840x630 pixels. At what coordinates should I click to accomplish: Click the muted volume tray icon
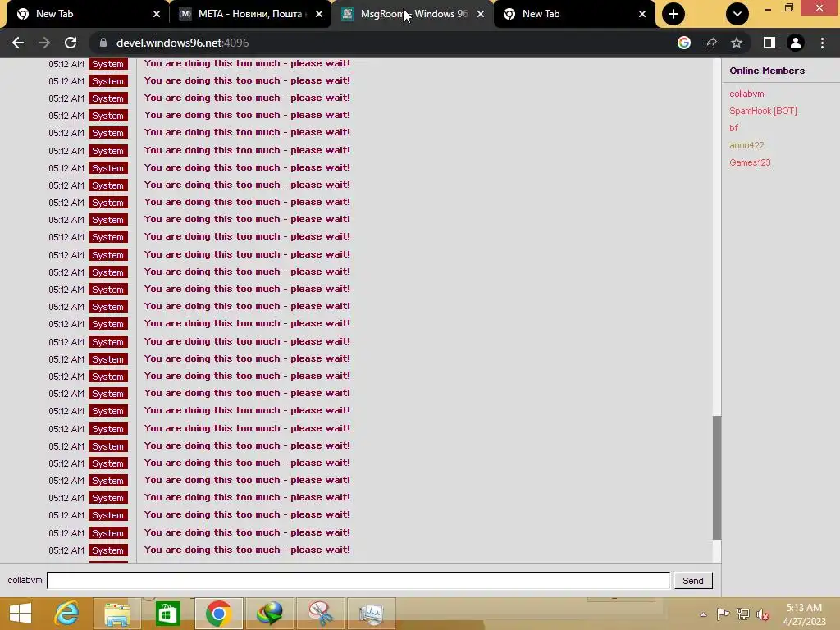point(763,614)
